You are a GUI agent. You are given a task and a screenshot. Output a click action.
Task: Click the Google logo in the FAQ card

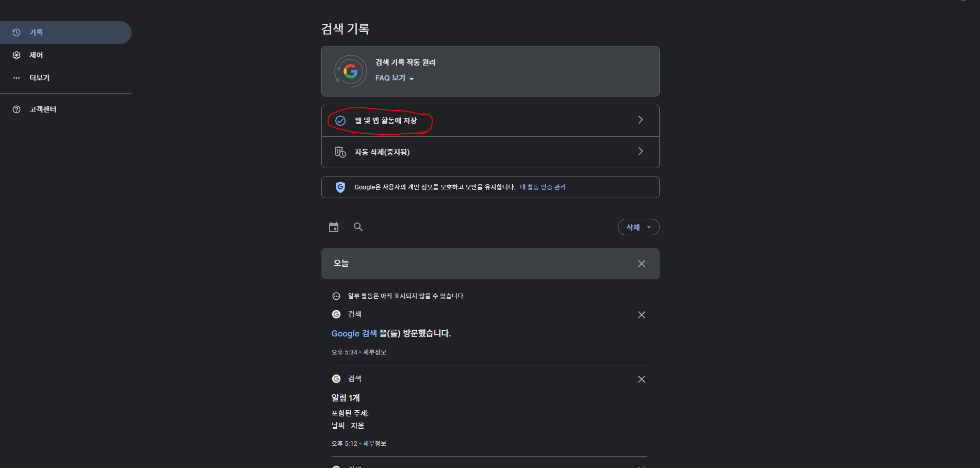coord(350,71)
